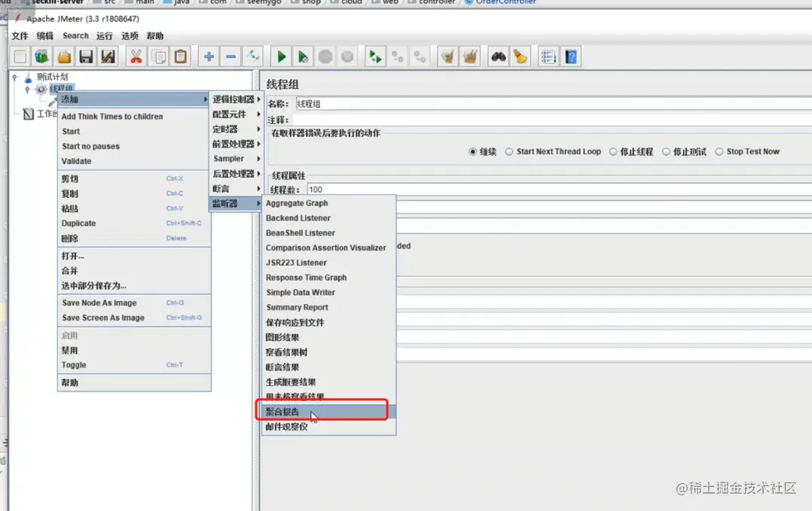Click the New test plan toolbar icon
This screenshot has height=511, width=812.
click(x=20, y=56)
